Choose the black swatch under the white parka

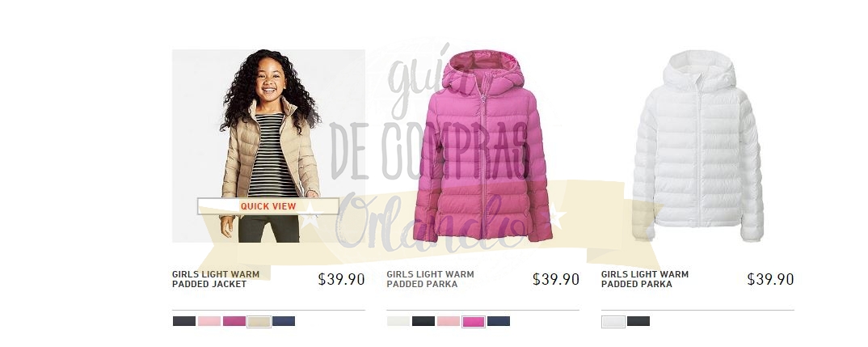pyautogui.click(x=638, y=321)
